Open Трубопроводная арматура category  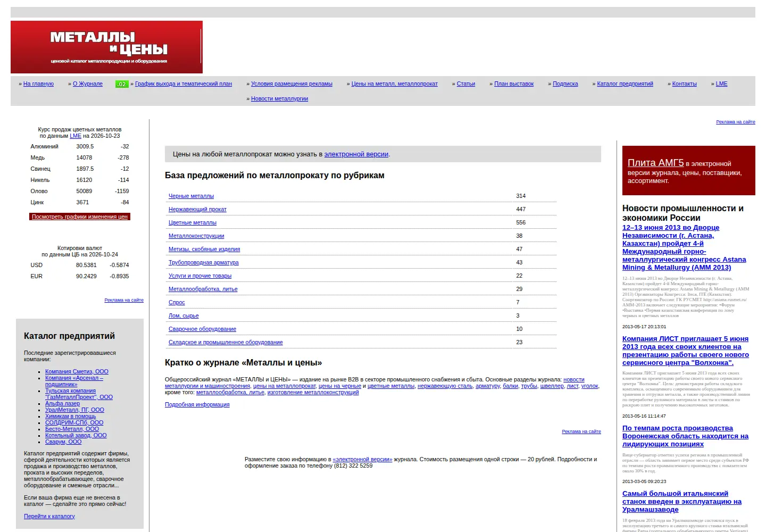click(204, 263)
